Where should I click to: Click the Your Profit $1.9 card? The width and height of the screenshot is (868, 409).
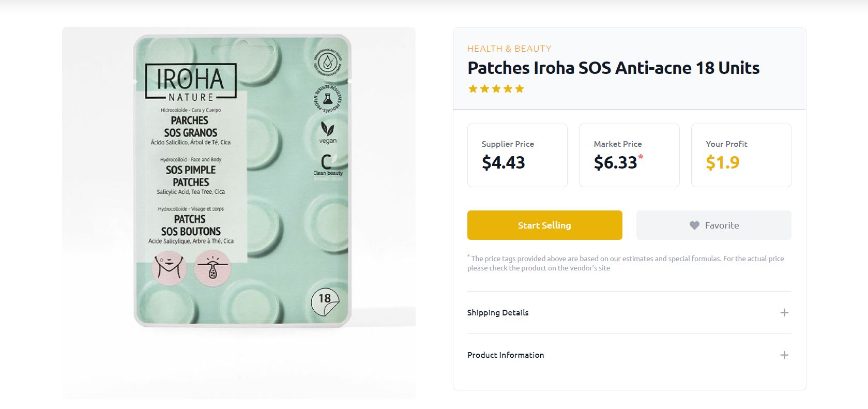coord(741,155)
